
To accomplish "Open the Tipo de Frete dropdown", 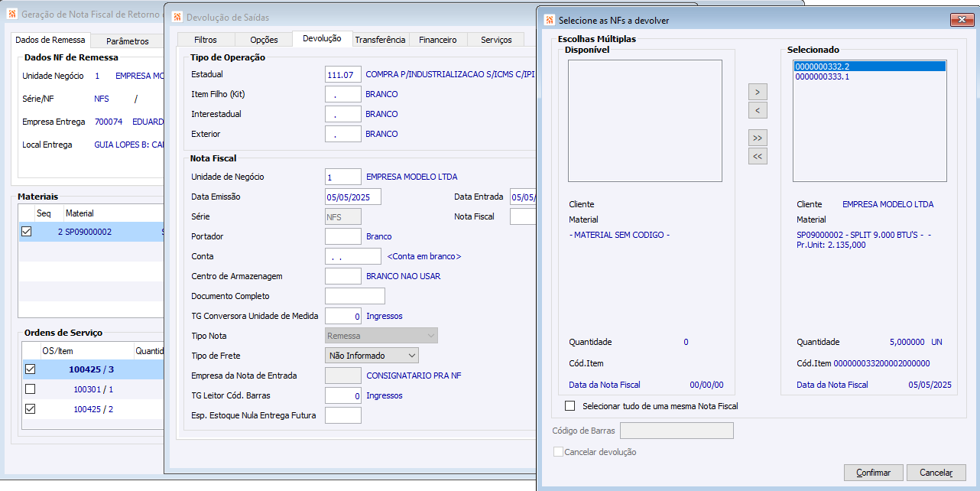I will tap(372, 356).
